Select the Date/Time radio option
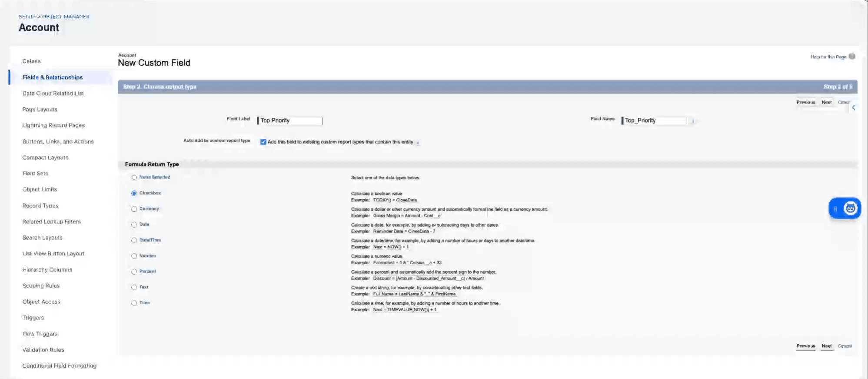 (134, 240)
